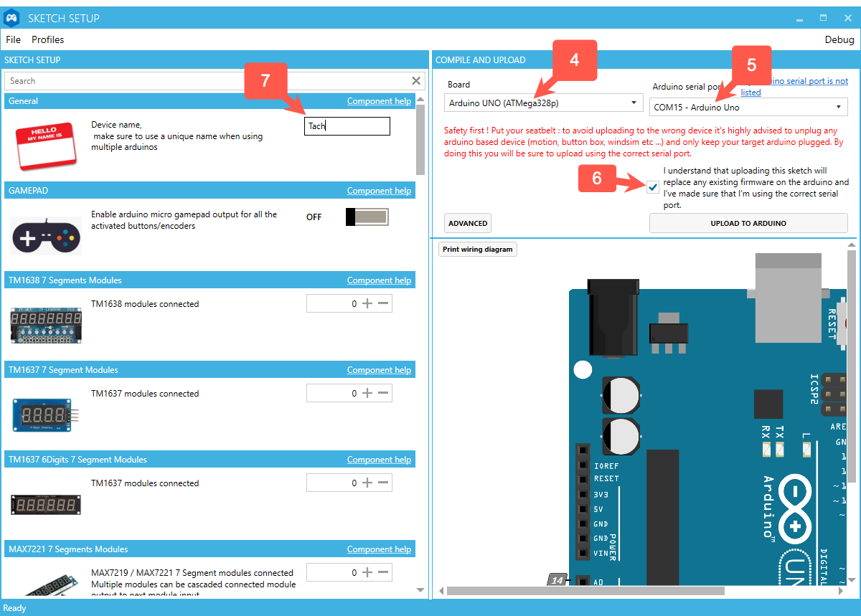Open Component help for TM1637 6Digits section
Image resolution: width=861 pixels, height=616 pixels.
(x=379, y=460)
